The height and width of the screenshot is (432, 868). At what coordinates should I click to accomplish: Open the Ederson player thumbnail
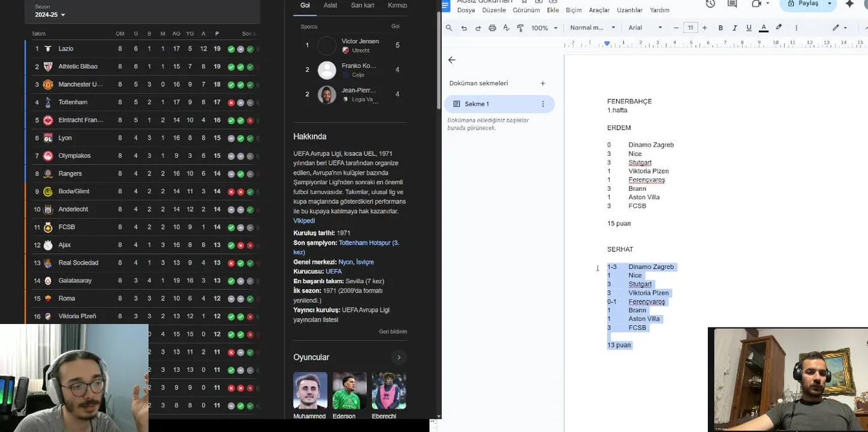[x=349, y=391]
